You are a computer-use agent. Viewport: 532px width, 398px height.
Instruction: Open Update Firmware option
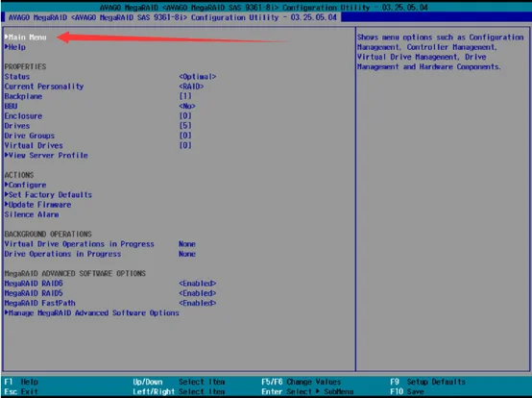point(38,205)
